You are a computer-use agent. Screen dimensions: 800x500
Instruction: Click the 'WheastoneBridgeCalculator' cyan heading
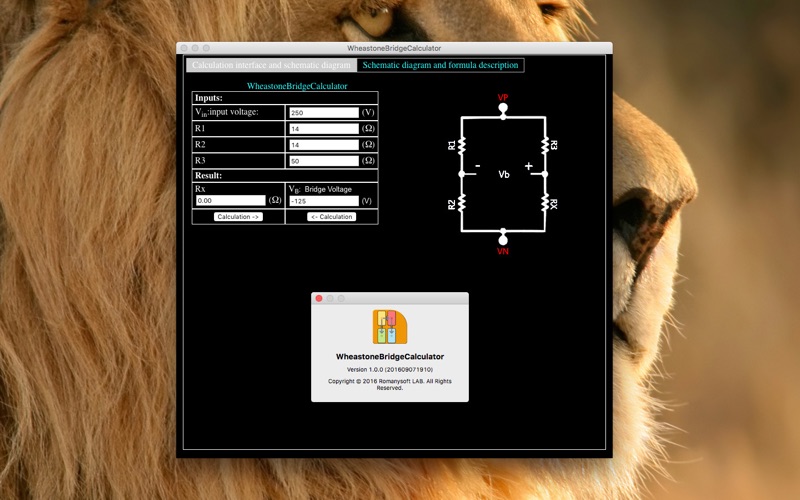(297, 86)
